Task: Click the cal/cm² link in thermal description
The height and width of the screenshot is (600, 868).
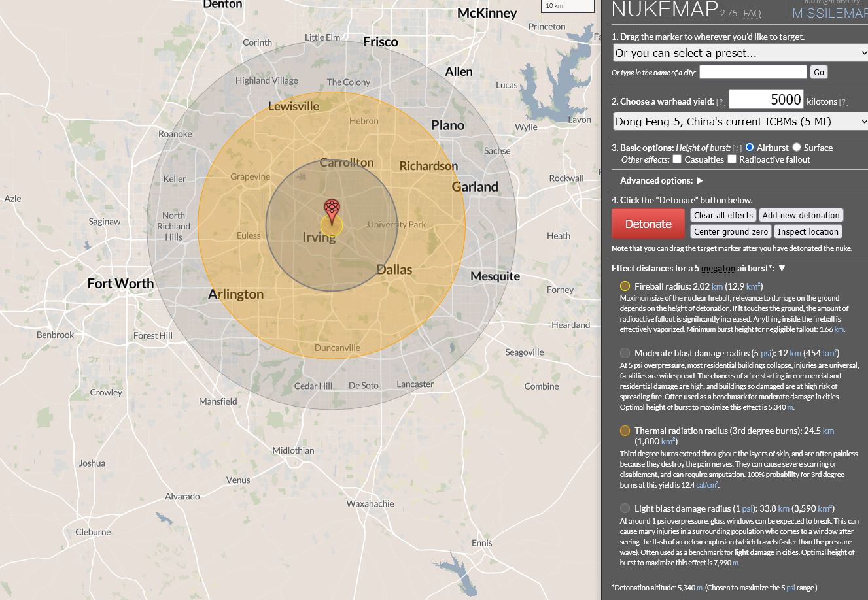Action: pos(706,485)
